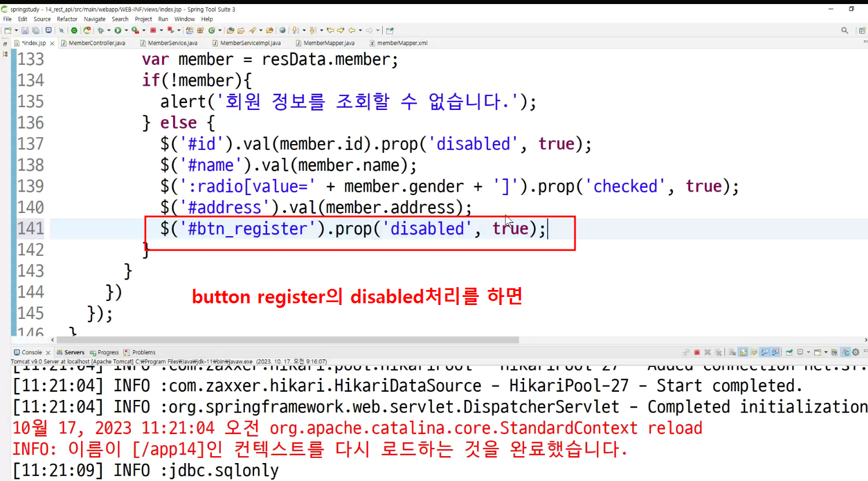Image resolution: width=868 pixels, height=481 pixels.
Task: Expand the New Java Class dropdown
Action: 219,30
